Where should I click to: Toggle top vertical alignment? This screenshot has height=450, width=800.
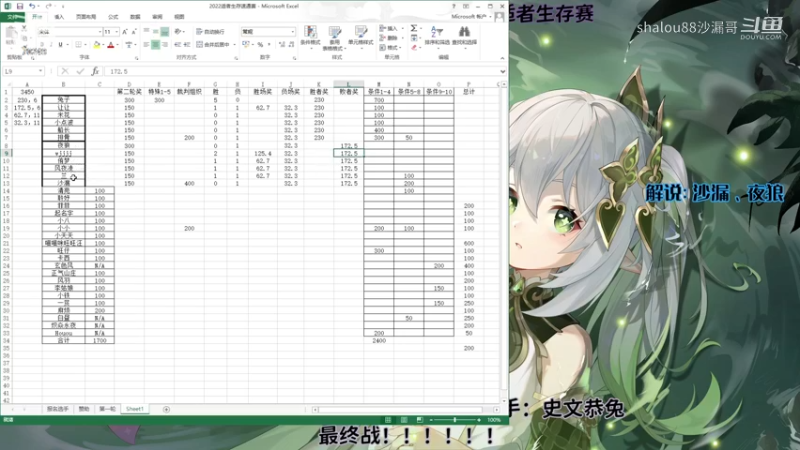pos(146,32)
